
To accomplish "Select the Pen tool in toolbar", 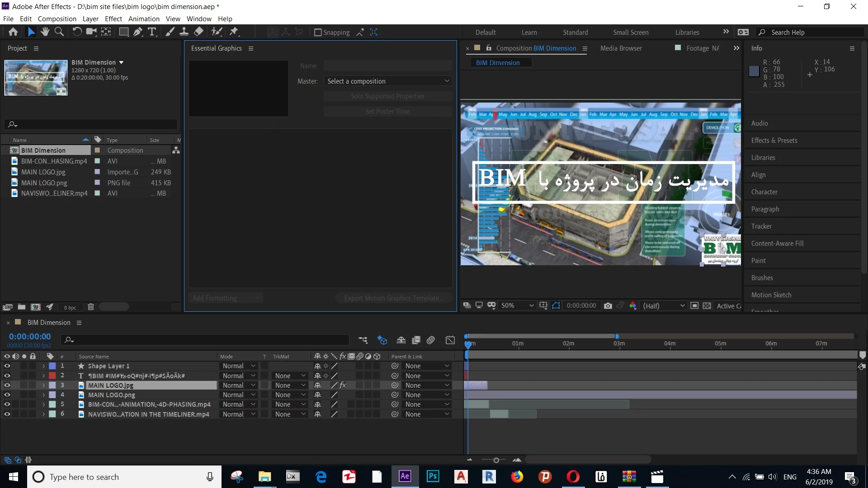I will [138, 32].
